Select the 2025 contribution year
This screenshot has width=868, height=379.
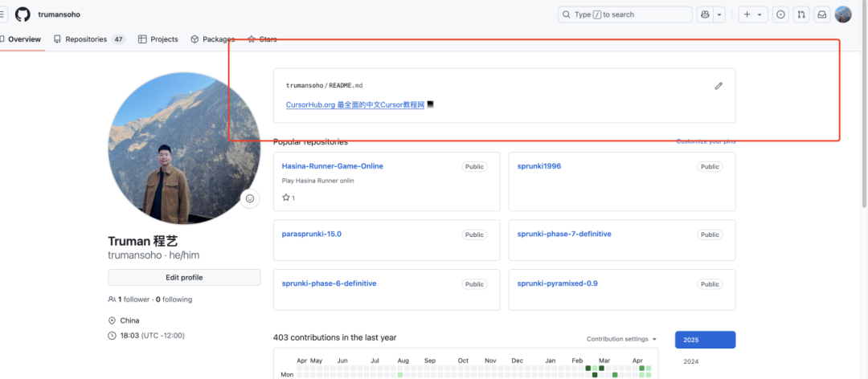pyautogui.click(x=705, y=340)
